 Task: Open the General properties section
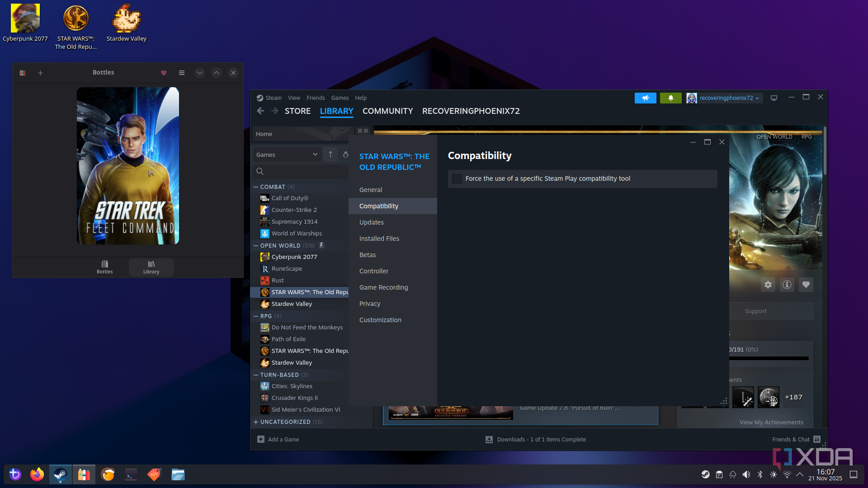pyautogui.click(x=392, y=190)
